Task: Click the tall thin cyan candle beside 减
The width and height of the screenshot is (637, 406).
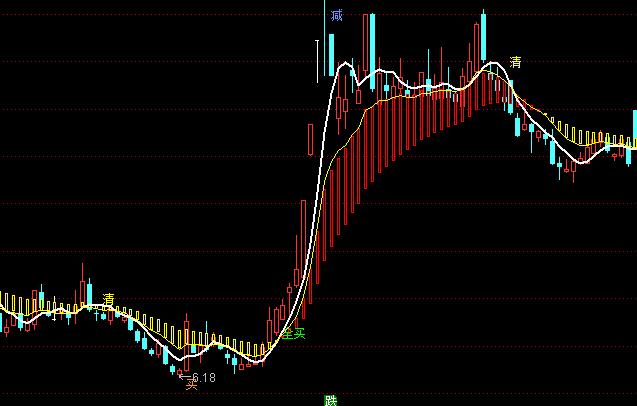Action: tap(326, 40)
